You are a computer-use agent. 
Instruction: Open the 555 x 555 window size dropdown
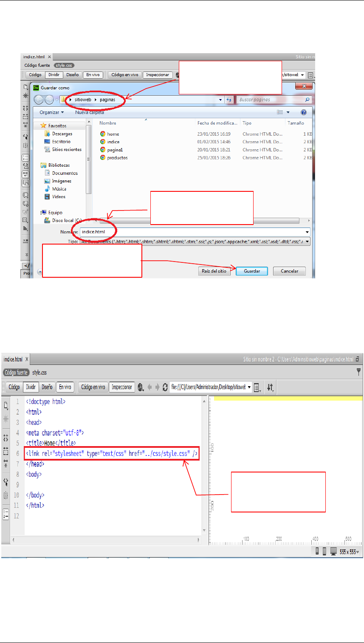tap(350, 552)
